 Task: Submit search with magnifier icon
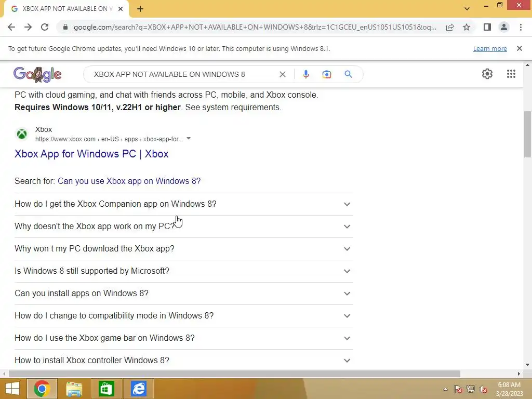tap(348, 74)
